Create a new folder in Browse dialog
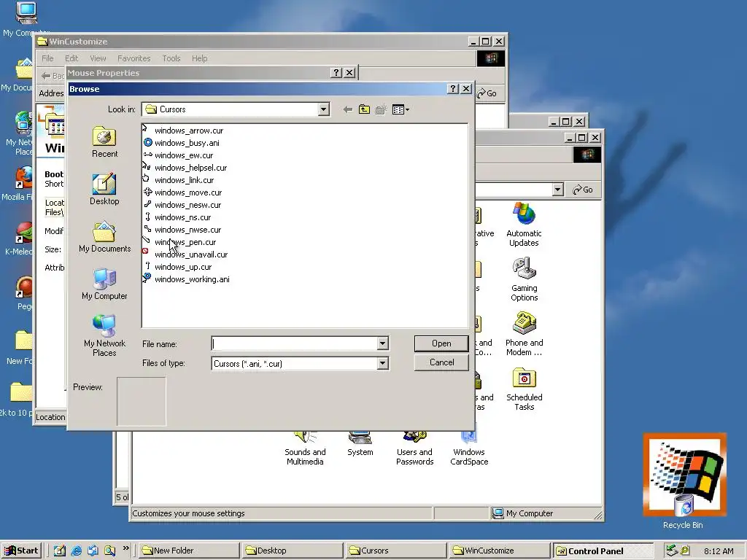Viewport: 747px width, 560px height. 381,109
